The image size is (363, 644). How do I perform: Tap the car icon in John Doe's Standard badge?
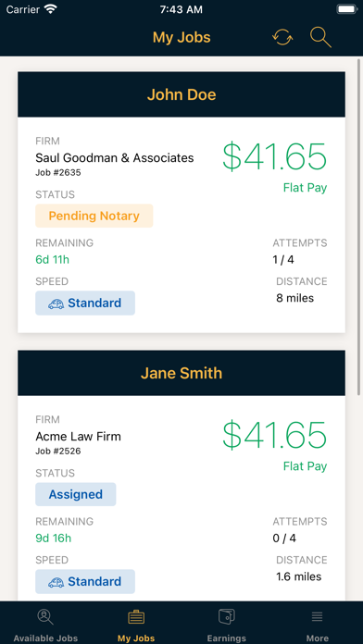point(56,303)
